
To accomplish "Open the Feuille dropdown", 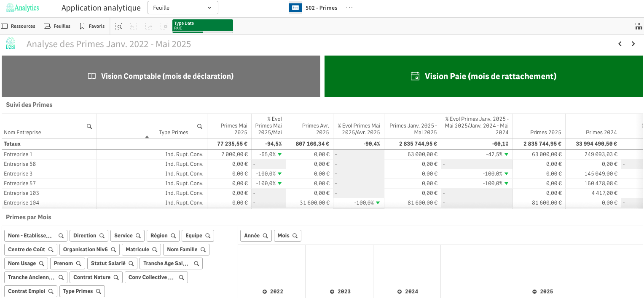I will click(182, 8).
